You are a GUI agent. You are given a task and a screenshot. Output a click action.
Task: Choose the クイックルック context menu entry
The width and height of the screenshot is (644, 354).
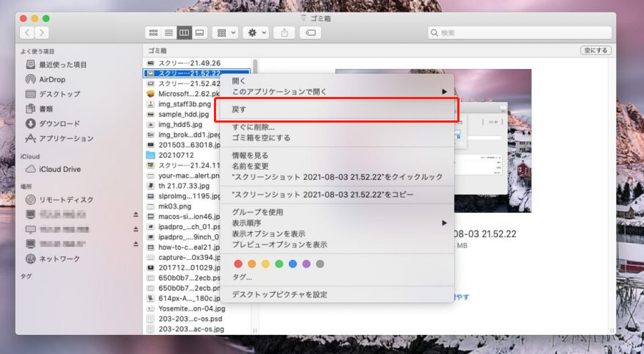(337, 177)
